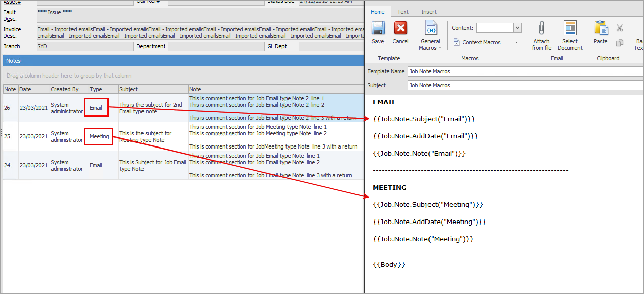Click the GL Dept input field

pos(331,47)
